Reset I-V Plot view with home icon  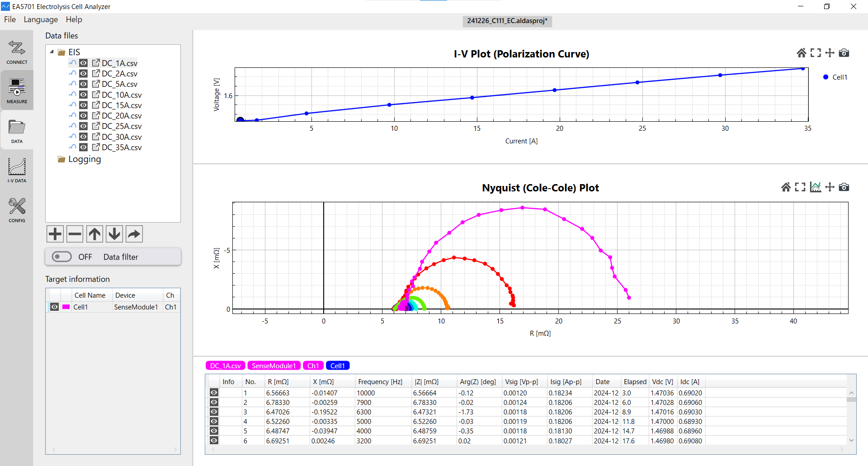point(801,53)
